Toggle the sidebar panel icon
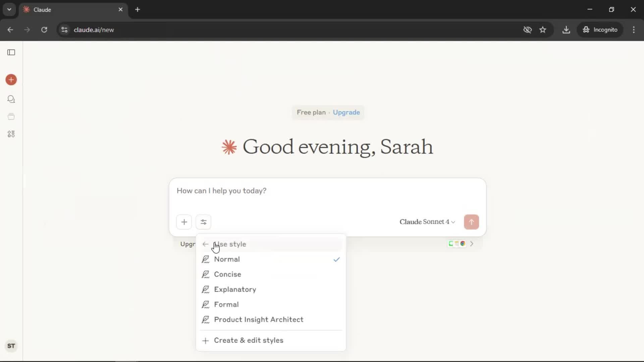 pyautogui.click(x=11, y=52)
